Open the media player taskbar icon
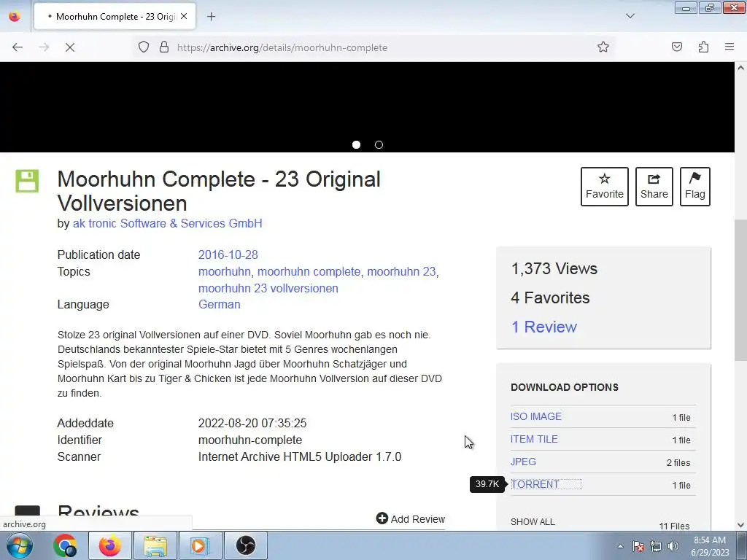Image resolution: width=747 pixels, height=560 pixels. [200, 545]
